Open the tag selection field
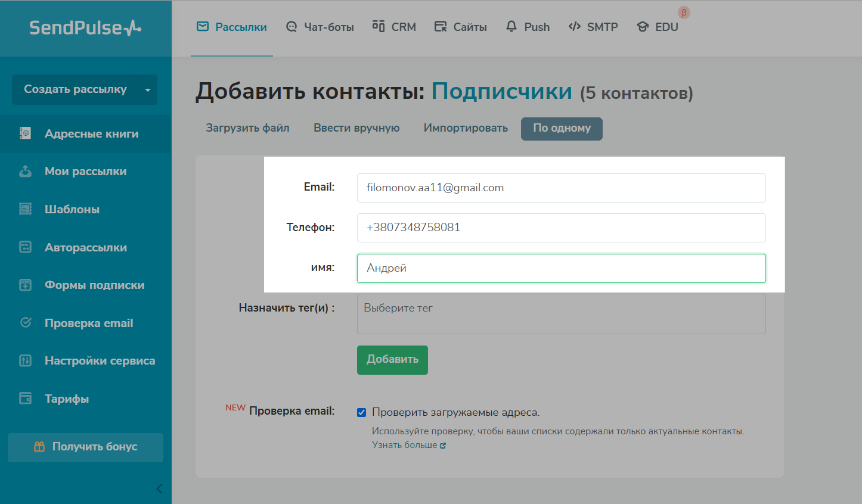The width and height of the screenshot is (862, 504). point(561,313)
